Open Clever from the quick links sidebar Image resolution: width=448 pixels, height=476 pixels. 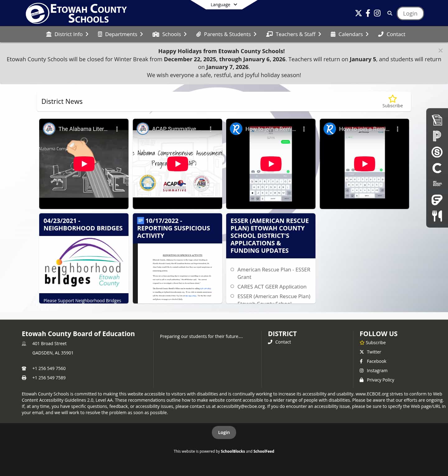[x=437, y=168]
